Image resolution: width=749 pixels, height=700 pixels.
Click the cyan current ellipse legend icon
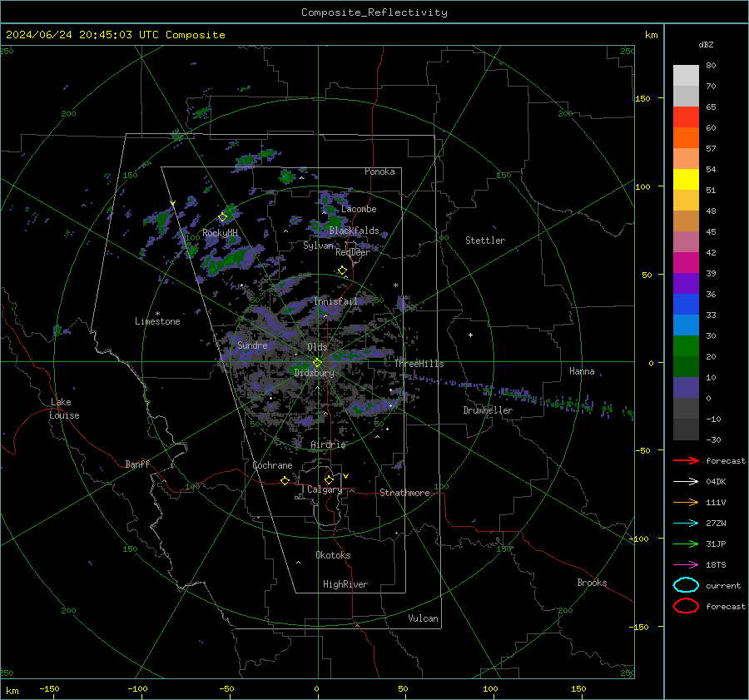[686, 585]
